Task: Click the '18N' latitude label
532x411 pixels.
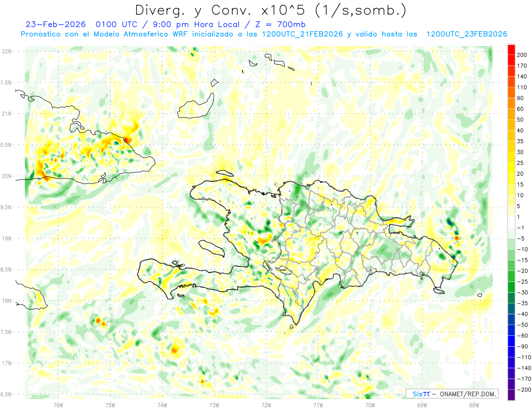Action: point(6,301)
